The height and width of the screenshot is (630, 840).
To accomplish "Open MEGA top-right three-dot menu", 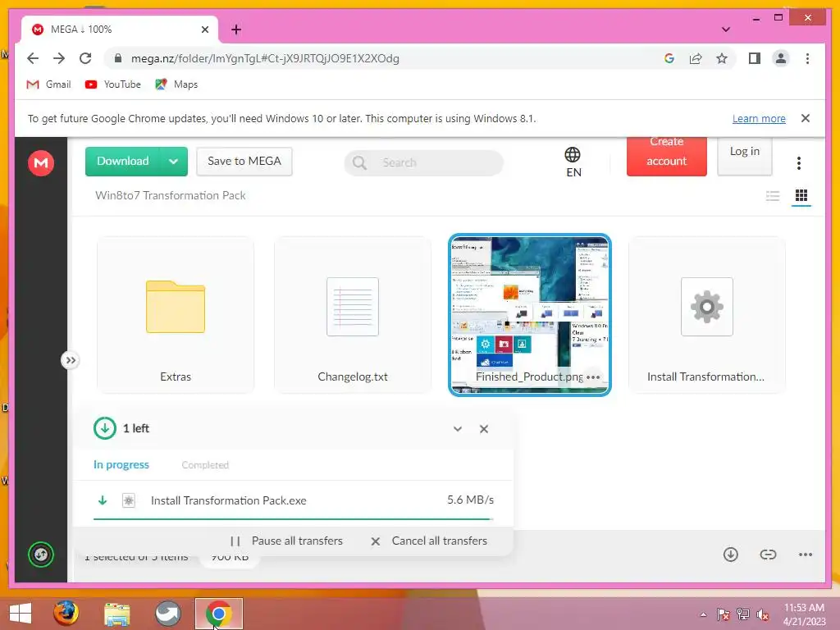I will point(799,163).
